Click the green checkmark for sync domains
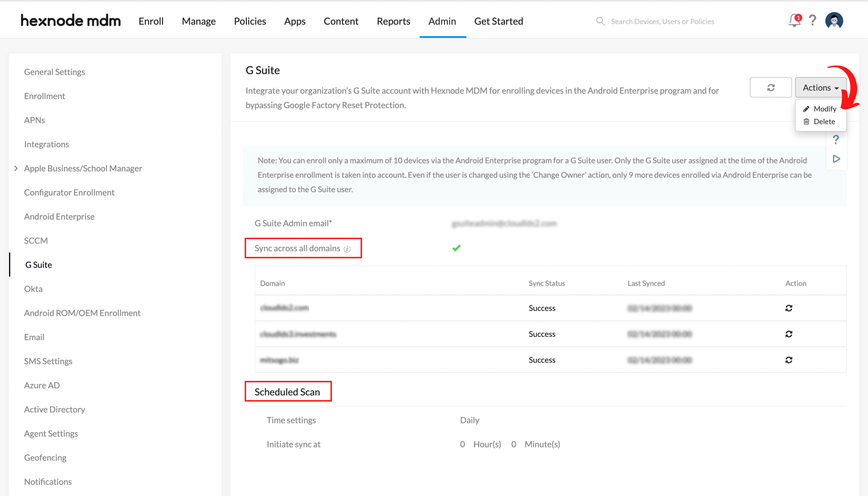 pyautogui.click(x=457, y=248)
